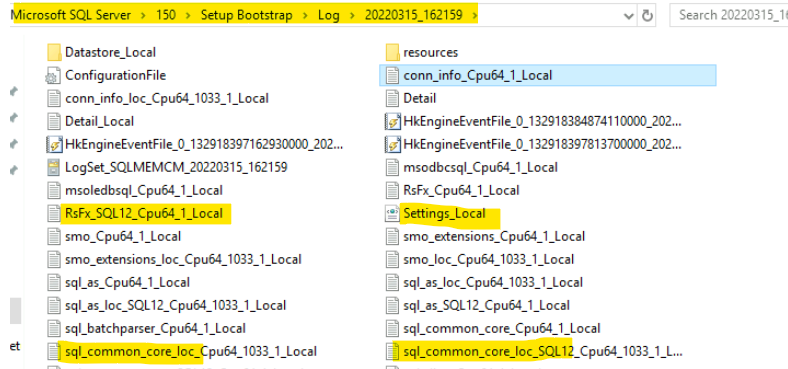Click the LogSet_SQLMEMCM cabinet file icon
Screen dimensions: 788x369
[54, 167]
